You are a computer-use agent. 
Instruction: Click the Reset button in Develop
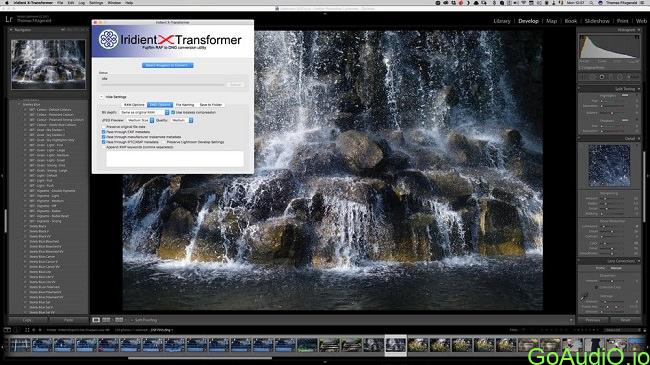pyautogui.click(x=625, y=320)
